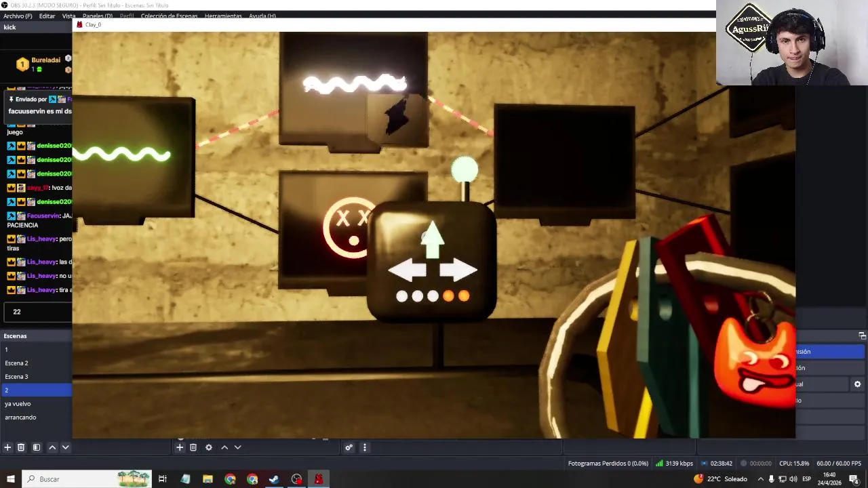Select scene Escena 2
The image size is (868, 488).
36,363
